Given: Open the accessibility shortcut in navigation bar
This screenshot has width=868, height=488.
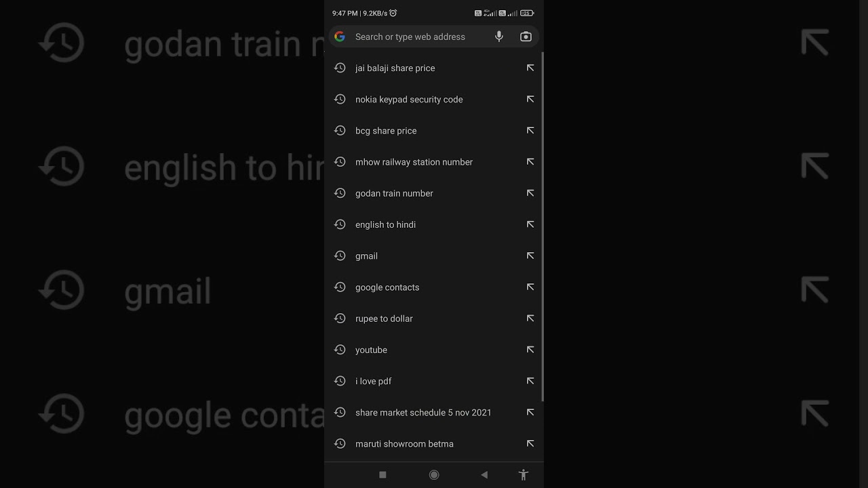Looking at the screenshot, I should (523, 475).
